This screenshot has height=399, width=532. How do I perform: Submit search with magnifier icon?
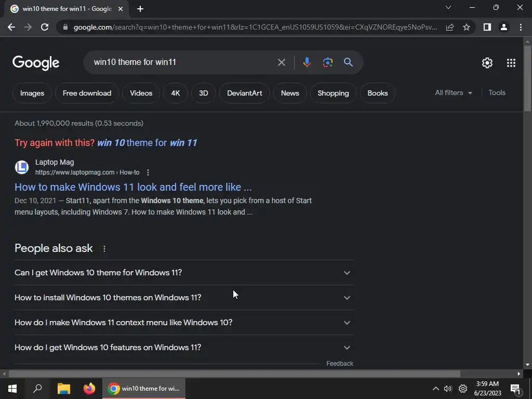coord(348,62)
